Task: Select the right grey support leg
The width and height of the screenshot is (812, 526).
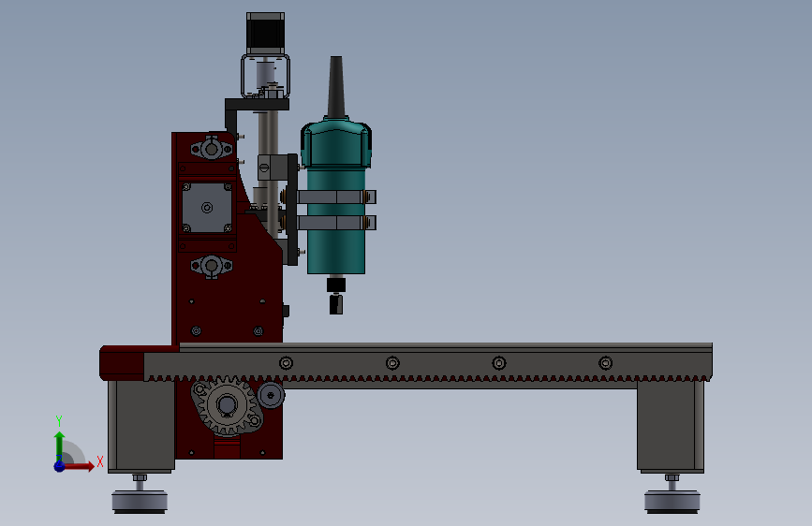Action: coord(670,427)
